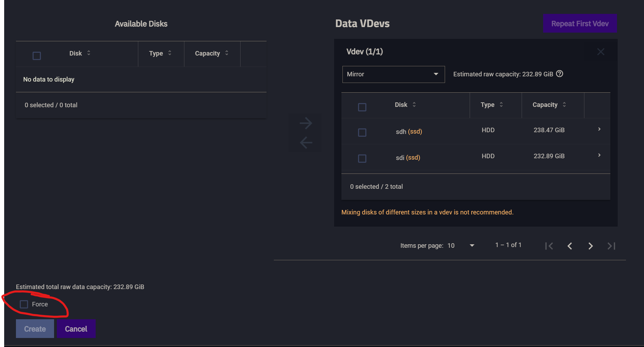Select all disks in the Vdev table

click(362, 107)
